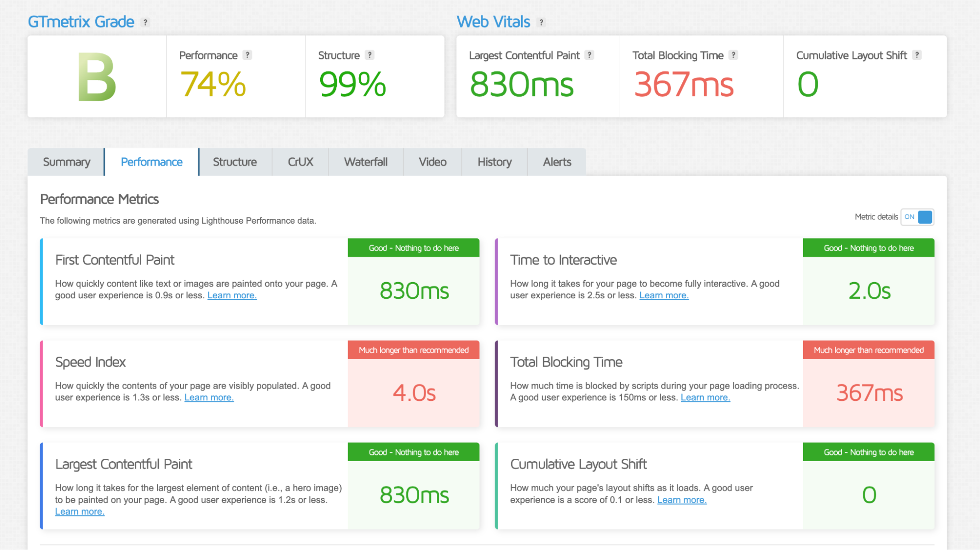The height and width of the screenshot is (550, 980).
Task: Click the First Contentful Paint 830ms value
Action: 414,291
